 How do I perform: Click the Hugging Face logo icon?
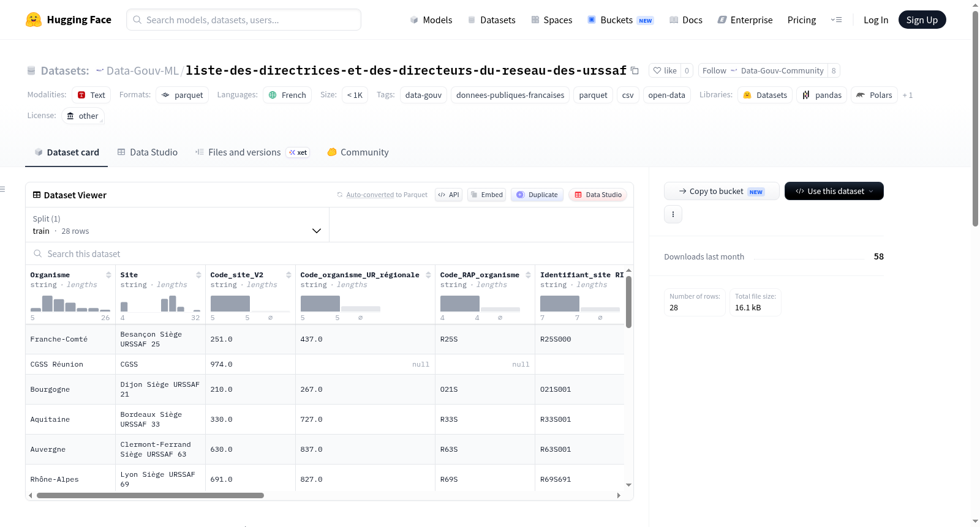coord(34,20)
